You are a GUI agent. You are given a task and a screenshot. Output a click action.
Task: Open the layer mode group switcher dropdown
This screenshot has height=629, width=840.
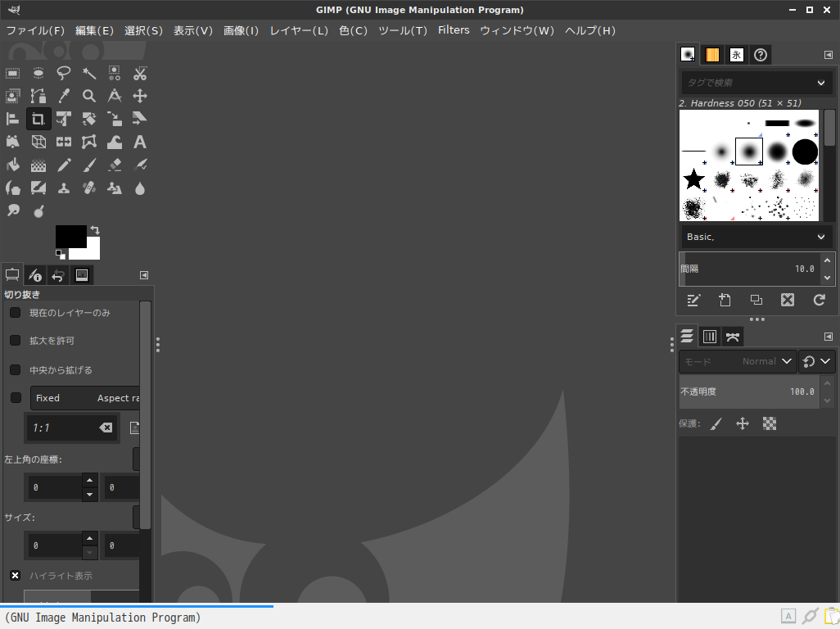[817, 362]
